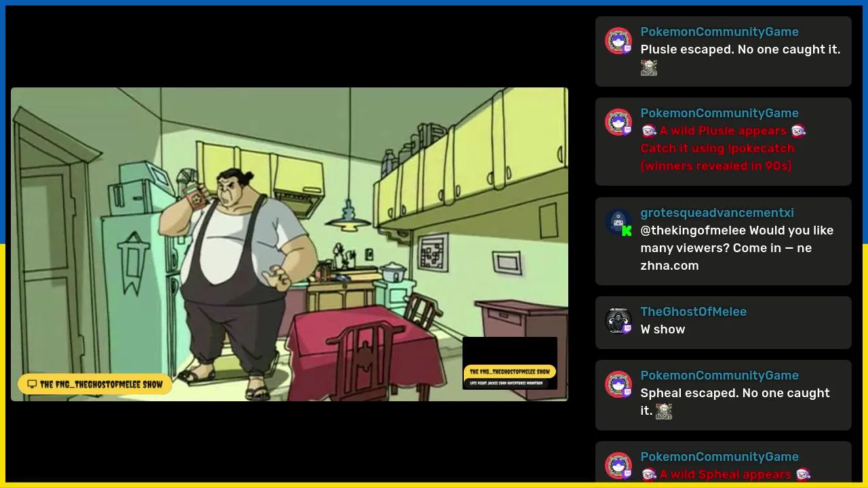Click the Twitch badge on the 'wild Spheal' avatar

(x=627, y=474)
